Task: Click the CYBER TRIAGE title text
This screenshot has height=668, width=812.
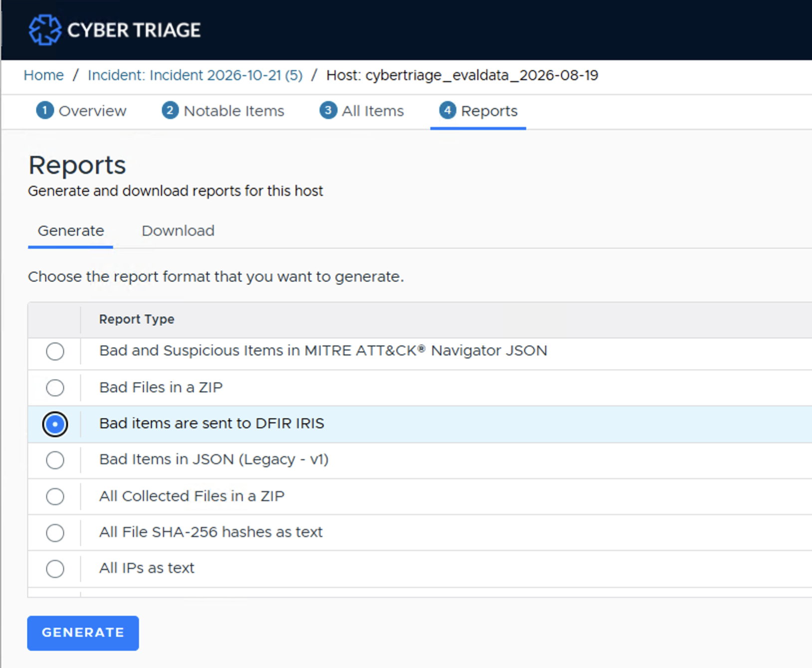Action: (x=134, y=30)
